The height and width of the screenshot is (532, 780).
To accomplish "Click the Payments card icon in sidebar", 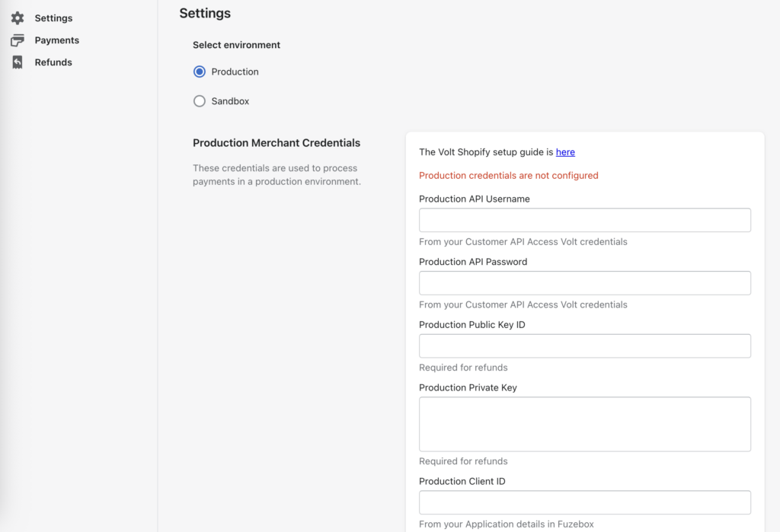I will 18,40.
